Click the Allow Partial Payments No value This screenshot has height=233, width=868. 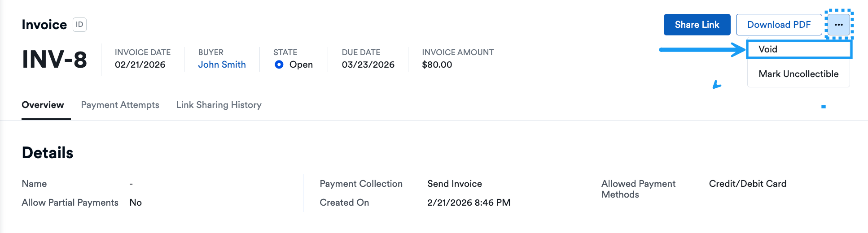click(x=136, y=203)
